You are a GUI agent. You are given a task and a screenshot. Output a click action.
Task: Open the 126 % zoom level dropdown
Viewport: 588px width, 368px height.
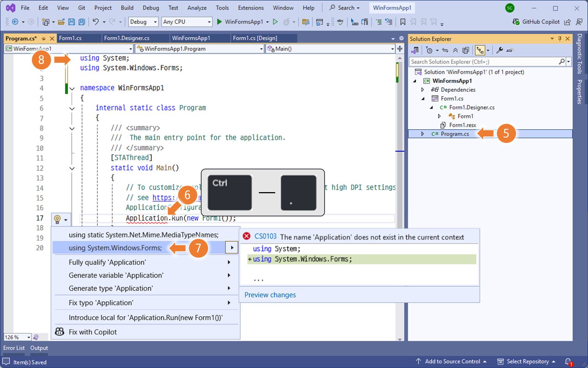click(x=17, y=337)
